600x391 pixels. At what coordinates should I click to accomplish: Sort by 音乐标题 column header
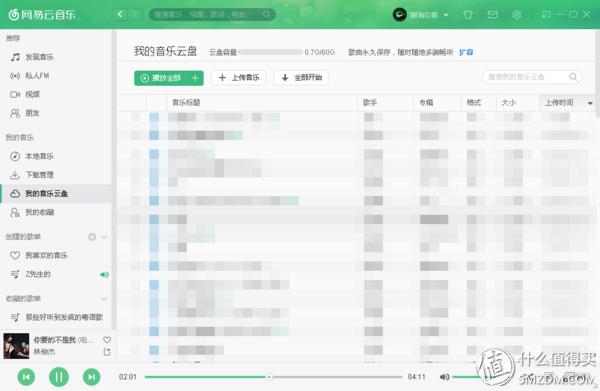[x=262, y=103]
